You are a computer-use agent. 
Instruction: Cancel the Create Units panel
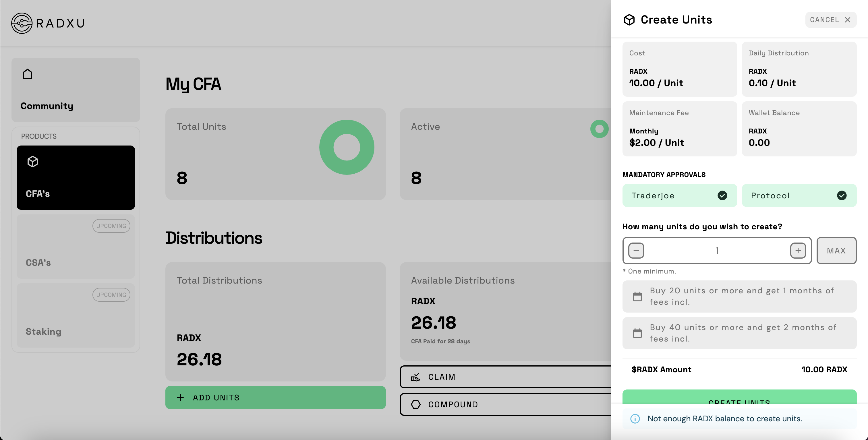tap(830, 20)
